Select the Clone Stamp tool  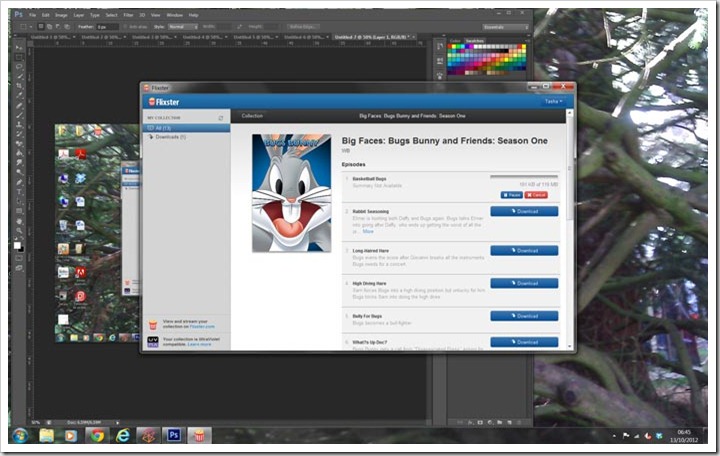click(x=19, y=125)
